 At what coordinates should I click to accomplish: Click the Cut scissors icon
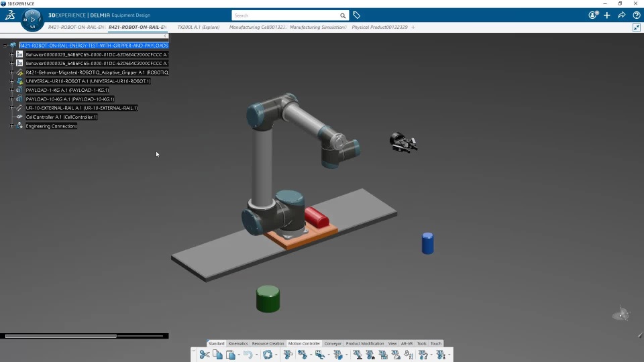[204, 354]
